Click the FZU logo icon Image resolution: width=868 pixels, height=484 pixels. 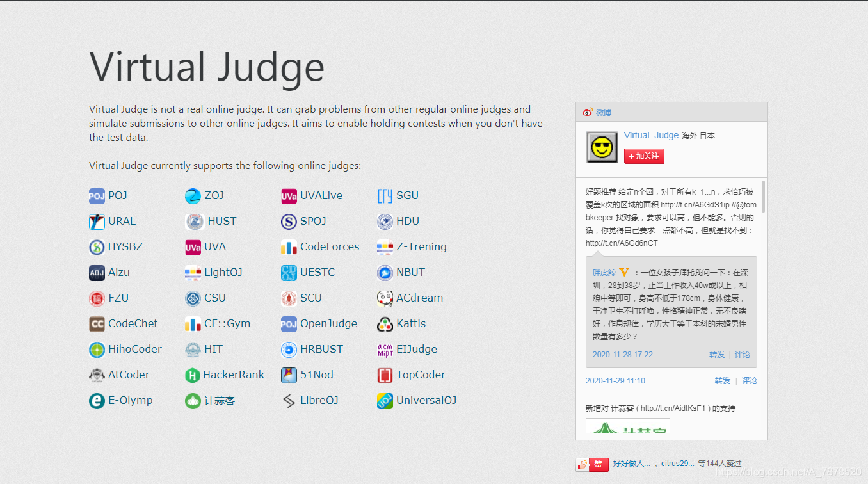click(97, 298)
